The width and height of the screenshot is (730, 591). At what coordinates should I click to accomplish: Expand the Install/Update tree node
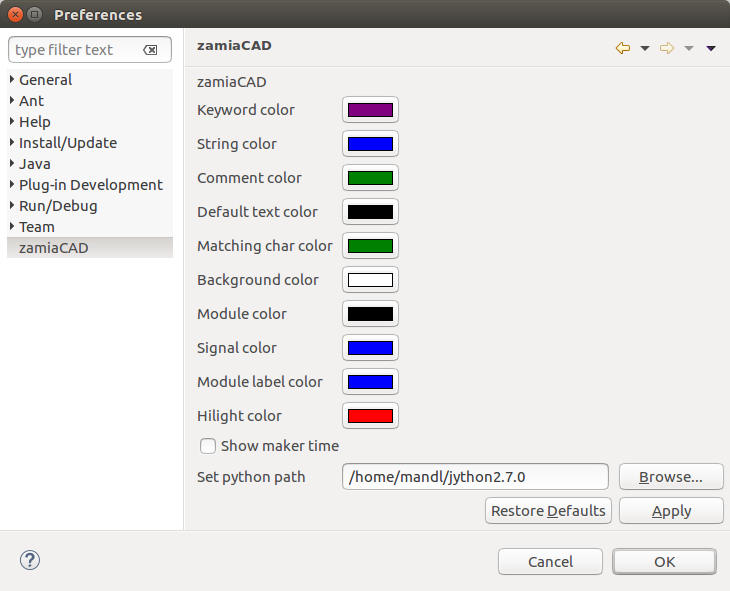coord(12,143)
